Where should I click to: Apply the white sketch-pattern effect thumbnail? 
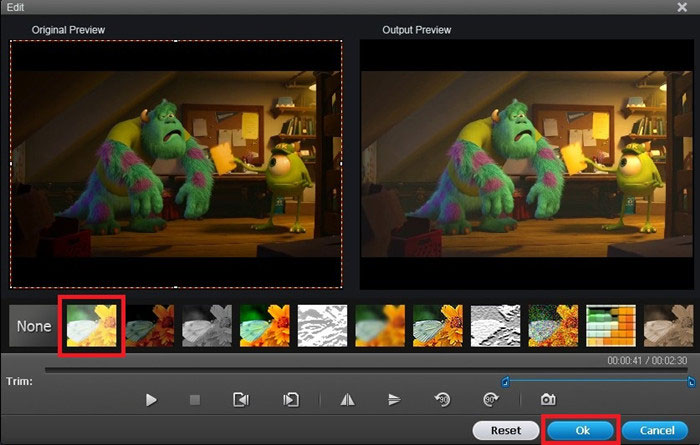point(322,326)
